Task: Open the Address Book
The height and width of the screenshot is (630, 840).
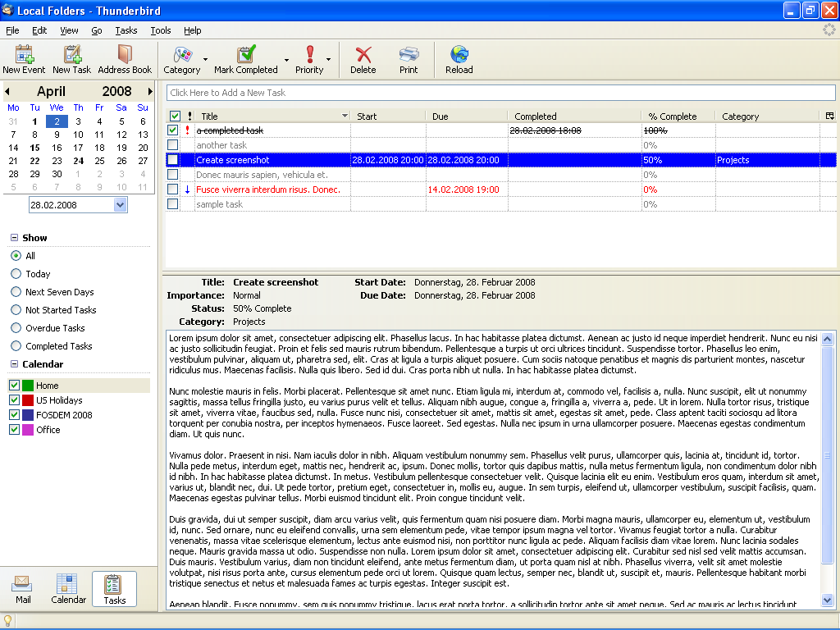Action: 125,54
